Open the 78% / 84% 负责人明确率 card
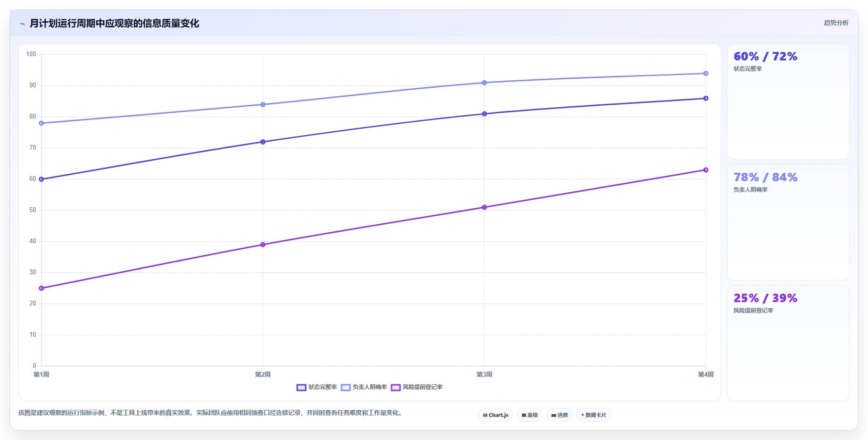 tap(788, 222)
